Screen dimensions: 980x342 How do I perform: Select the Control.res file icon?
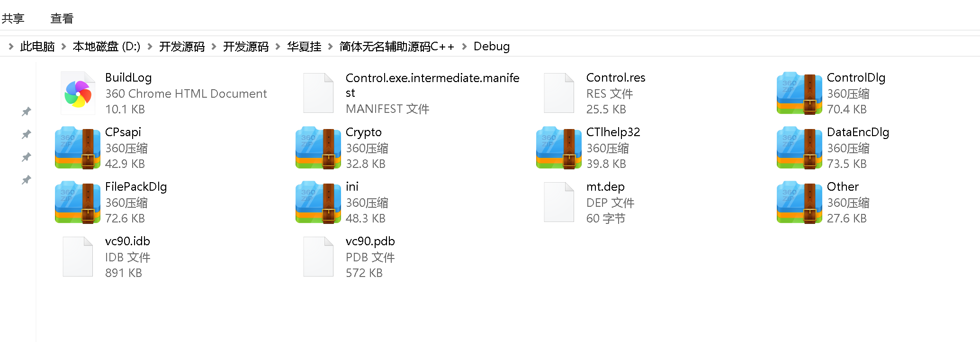[559, 93]
